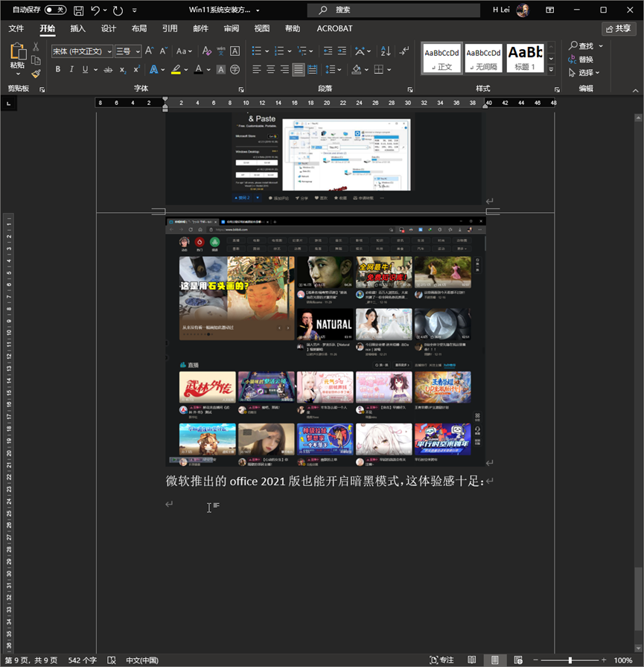Apply subscript formatting

coord(123,69)
